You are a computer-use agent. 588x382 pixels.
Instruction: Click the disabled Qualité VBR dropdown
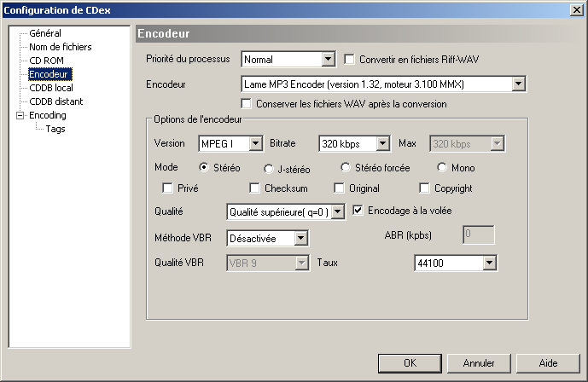[x=268, y=263]
